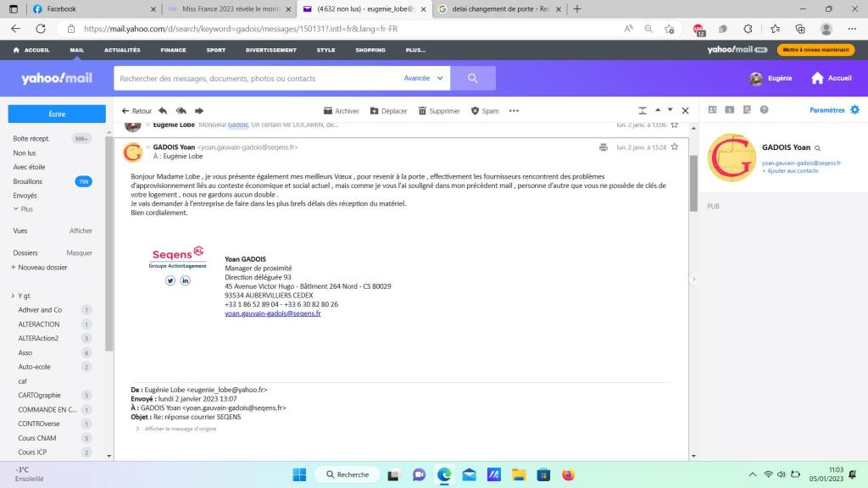Click the Écrire compose button
The width and height of the screenshot is (868, 488).
click(x=57, y=114)
